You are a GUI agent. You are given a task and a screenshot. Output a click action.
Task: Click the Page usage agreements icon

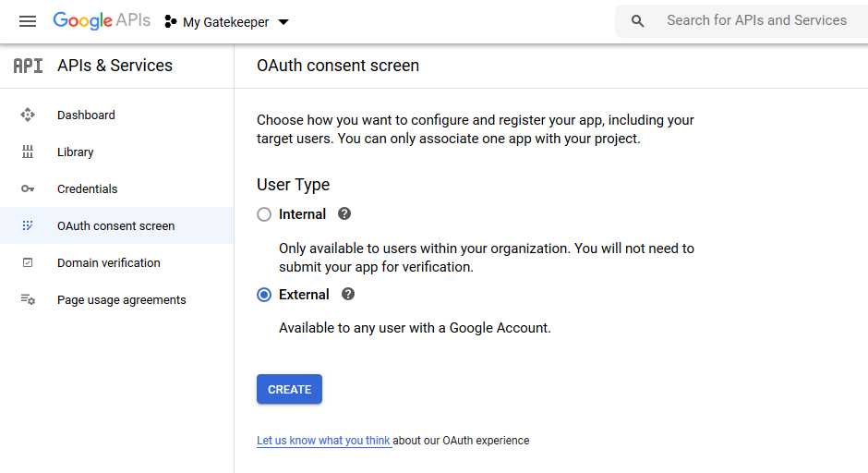click(x=28, y=300)
